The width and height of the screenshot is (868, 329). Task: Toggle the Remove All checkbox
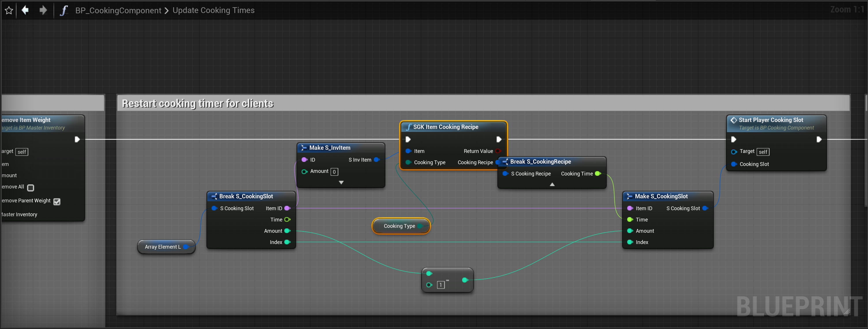31,188
